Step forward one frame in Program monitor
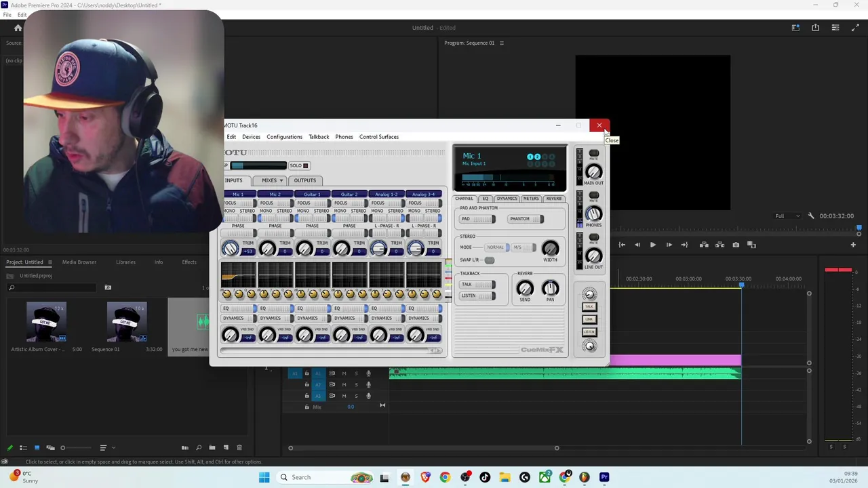Viewport: 868px width, 488px height. pos(669,245)
